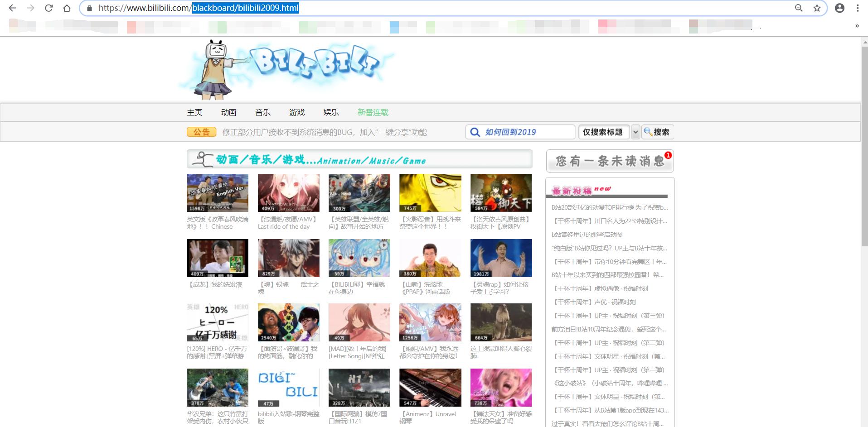
Task: Click the 搜索 button
Action: click(657, 132)
